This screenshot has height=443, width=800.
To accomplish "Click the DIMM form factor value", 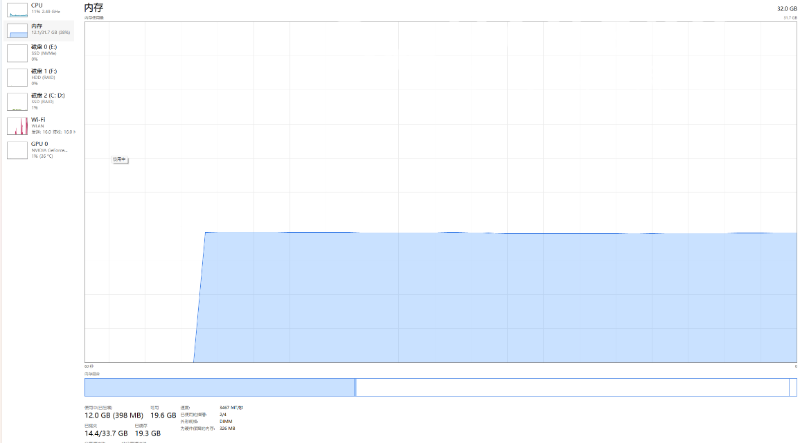I will [x=224, y=421].
